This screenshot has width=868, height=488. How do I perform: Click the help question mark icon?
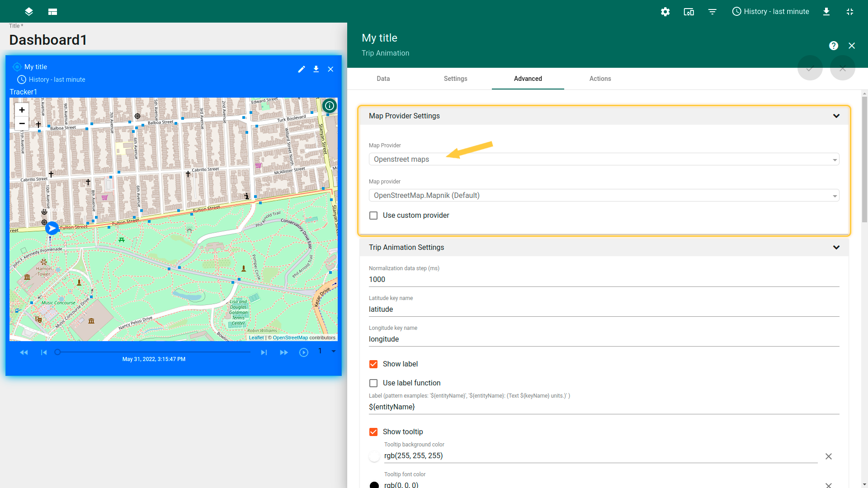[833, 46]
